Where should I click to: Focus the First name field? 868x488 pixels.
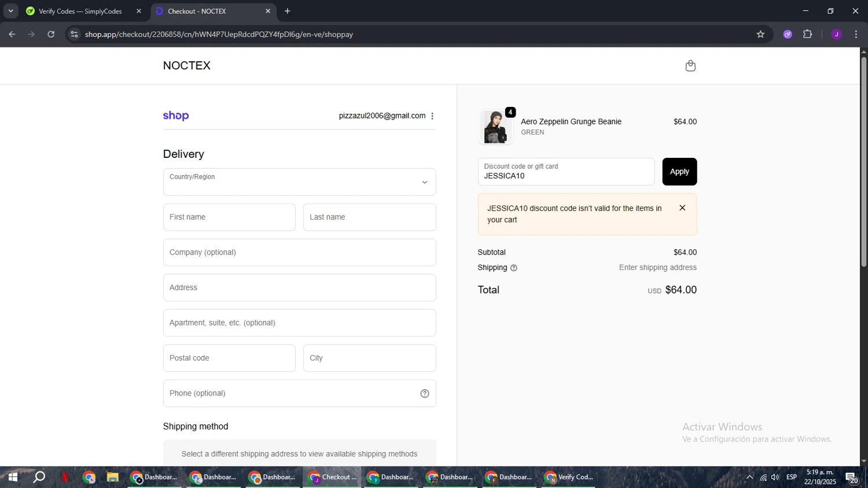(229, 217)
